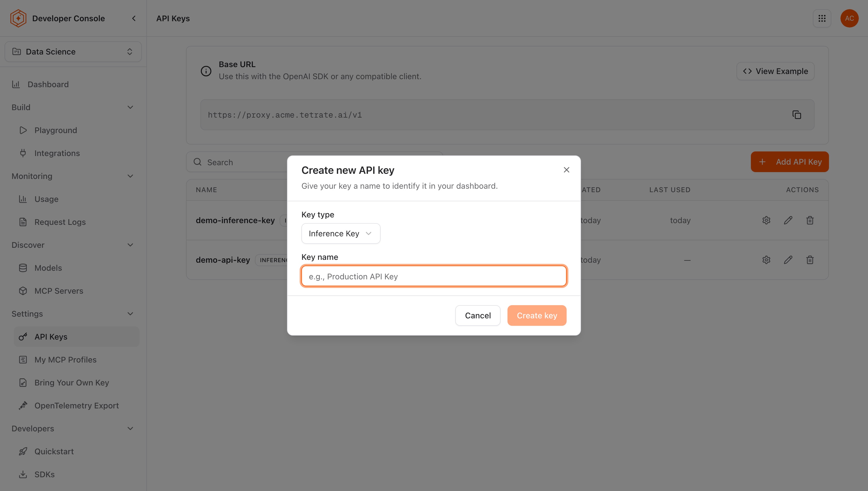Open Integrations in the sidebar

click(x=76, y=153)
